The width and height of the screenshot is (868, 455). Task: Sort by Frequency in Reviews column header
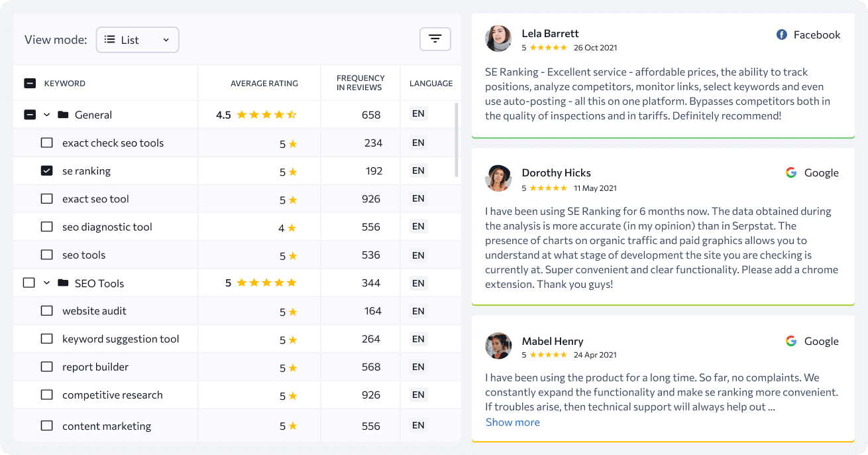(x=360, y=83)
